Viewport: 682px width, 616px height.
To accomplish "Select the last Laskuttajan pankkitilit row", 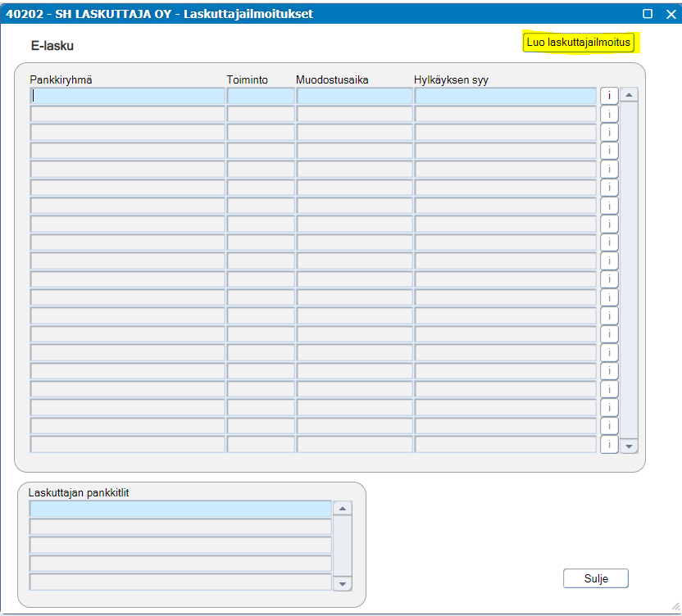I will point(180,582).
